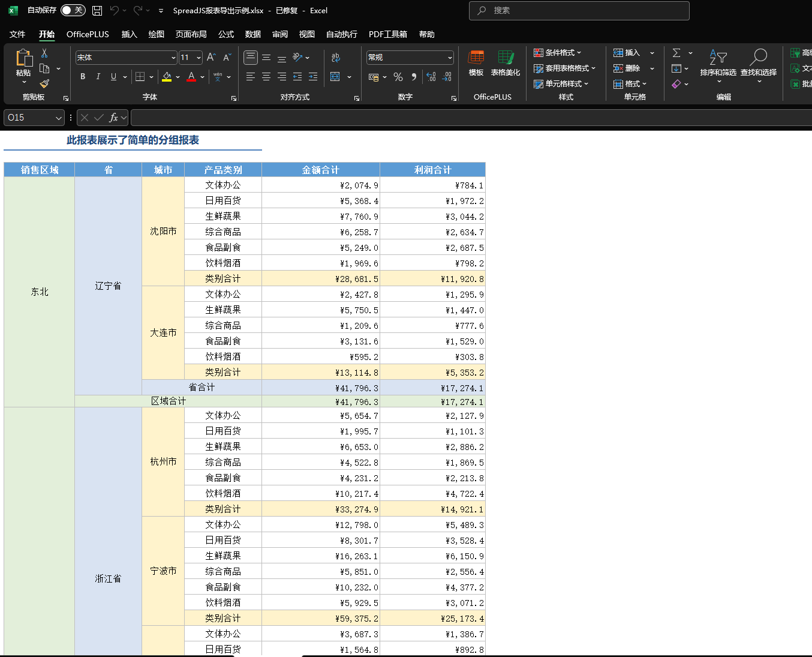Click the Increase Font Size icon
The width and height of the screenshot is (812, 657).
(211, 58)
